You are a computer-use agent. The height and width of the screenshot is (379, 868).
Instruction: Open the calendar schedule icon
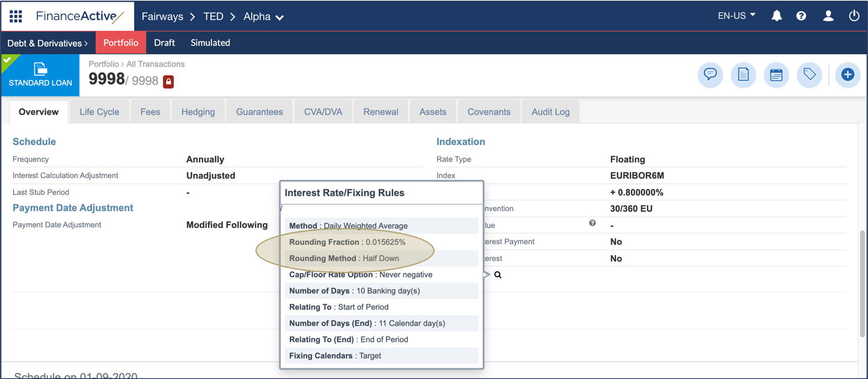[x=776, y=75]
